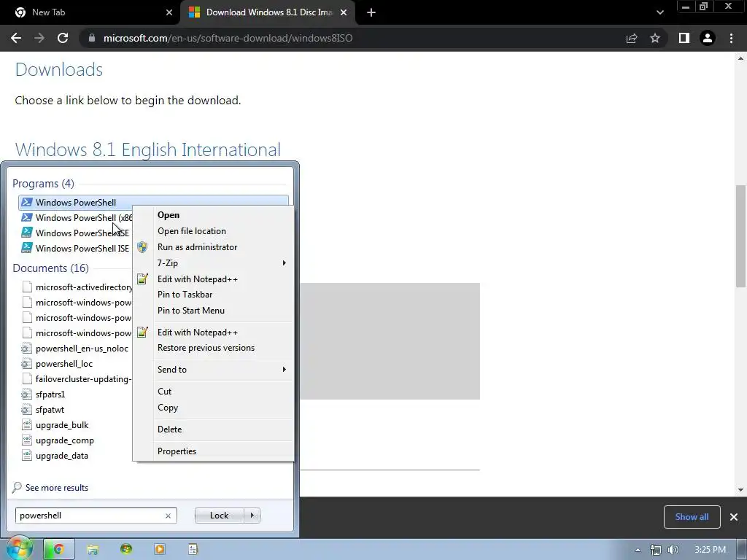Select Windows PowerShell in Programs

(153, 203)
